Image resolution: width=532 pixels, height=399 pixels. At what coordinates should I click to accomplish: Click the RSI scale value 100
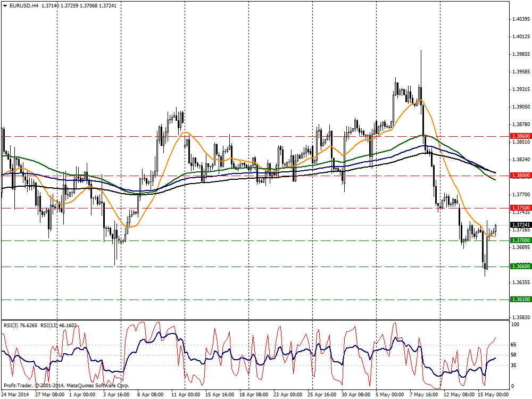point(515,325)
